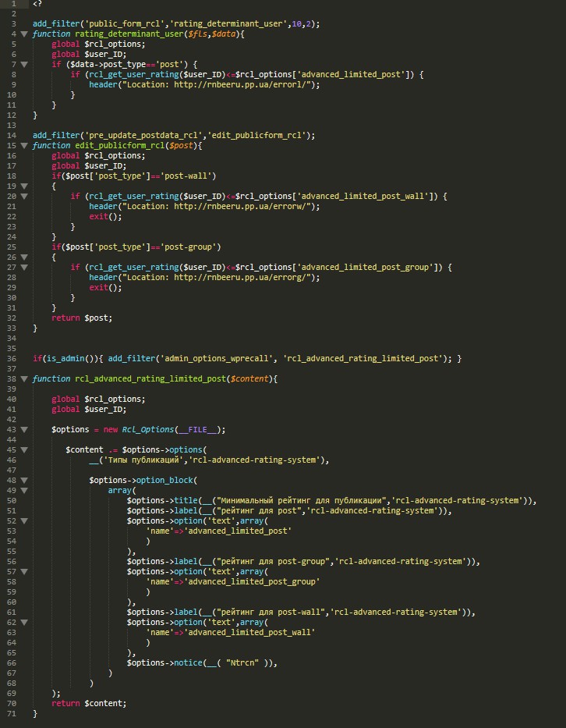Collapse rcl_advanced_rating_limited_post function at line 38
The image size is (566, 728).
click(24, 379)
